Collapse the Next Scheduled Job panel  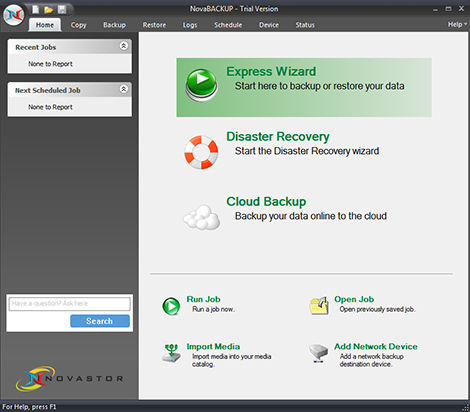click(124, 89)
